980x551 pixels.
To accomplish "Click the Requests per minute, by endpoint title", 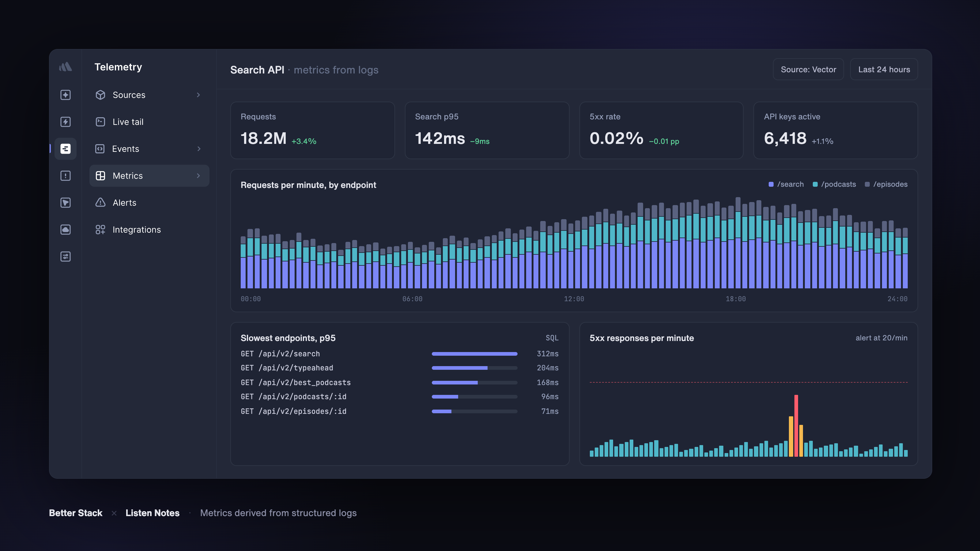I will 308,185.
